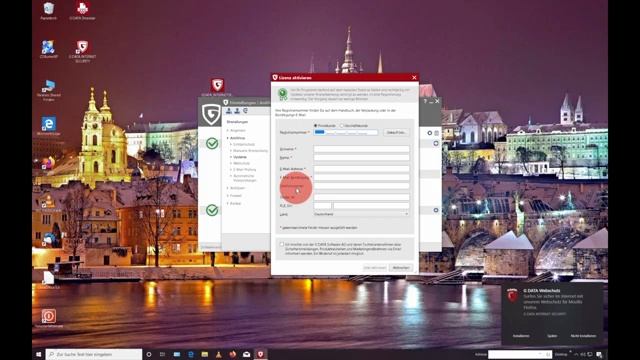
Task: Click the Cortana circle on taskbar
Action: pyautogui.click(x=149, y=354)
